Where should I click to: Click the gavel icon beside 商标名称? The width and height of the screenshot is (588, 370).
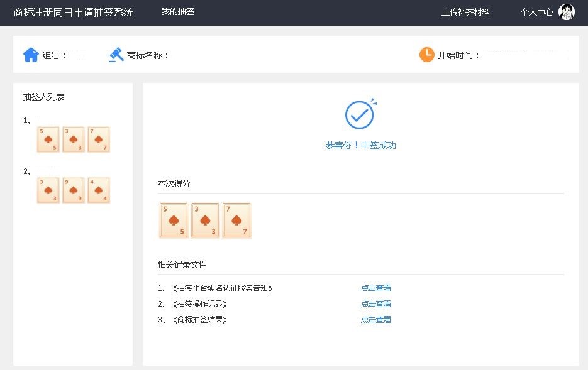116,55
